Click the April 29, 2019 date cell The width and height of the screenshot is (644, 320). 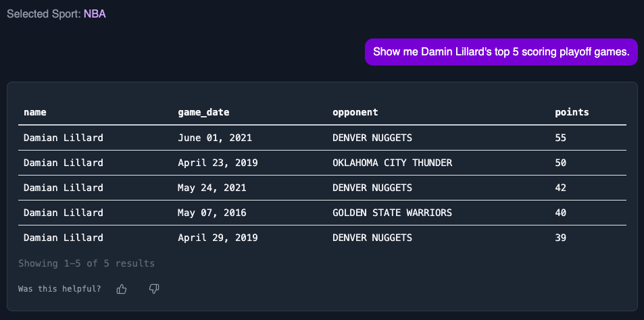218,238
